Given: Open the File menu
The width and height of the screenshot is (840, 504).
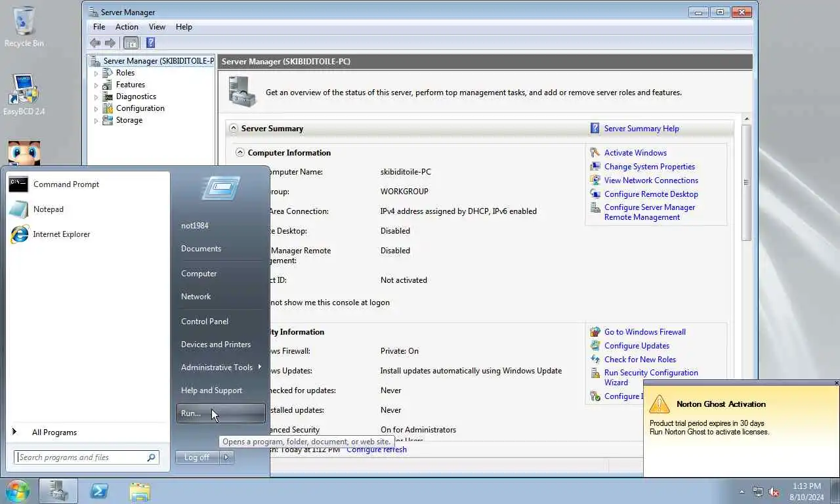Looking at the screenshot, I should tap(99, 27).
